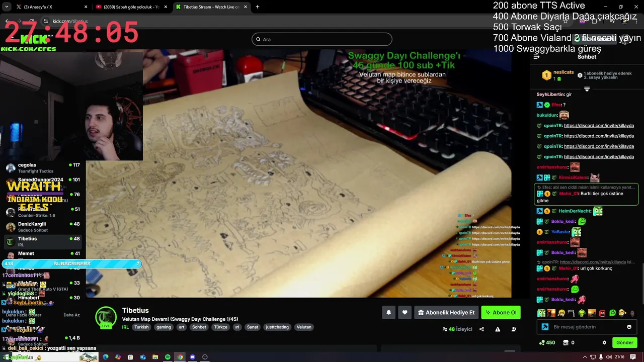Screen dimensions: 644x362
Task: Open the chat shop icon showing 0
Action: (566, 342)
